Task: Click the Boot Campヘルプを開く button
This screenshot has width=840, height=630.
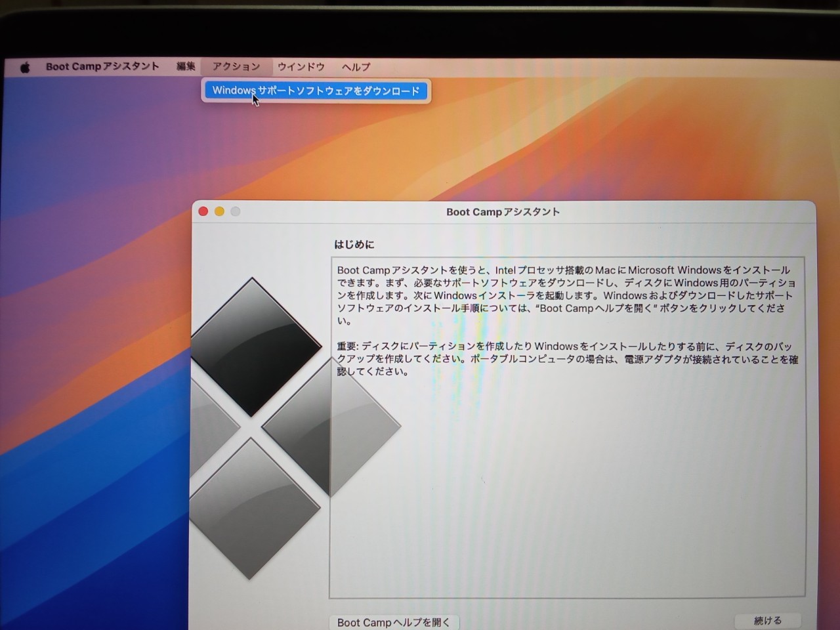Action: click(394, 622)
